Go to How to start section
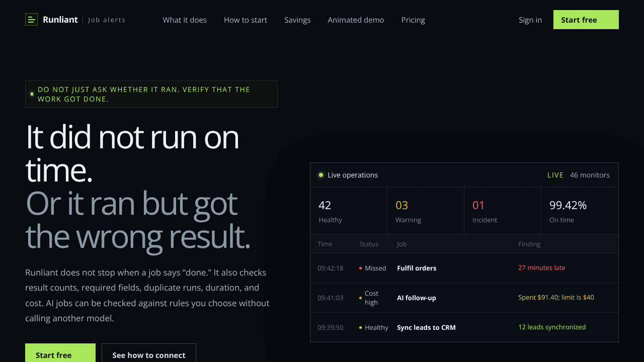Image resolution: width=644 pixels, height=362 pixels. pyautogui.click(x=246, y=20)
